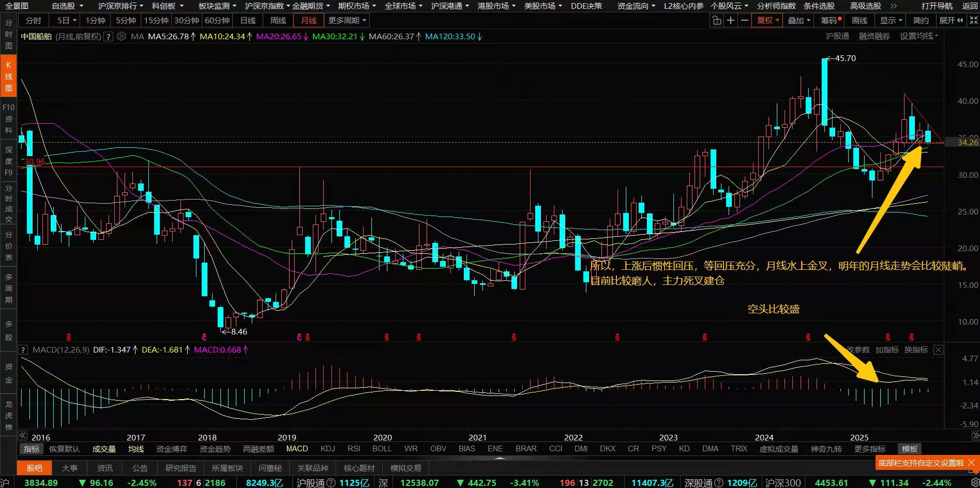The image size is (980, 488).
Task: Open 多股 in the sidebar
Action: tap(8, 331)
